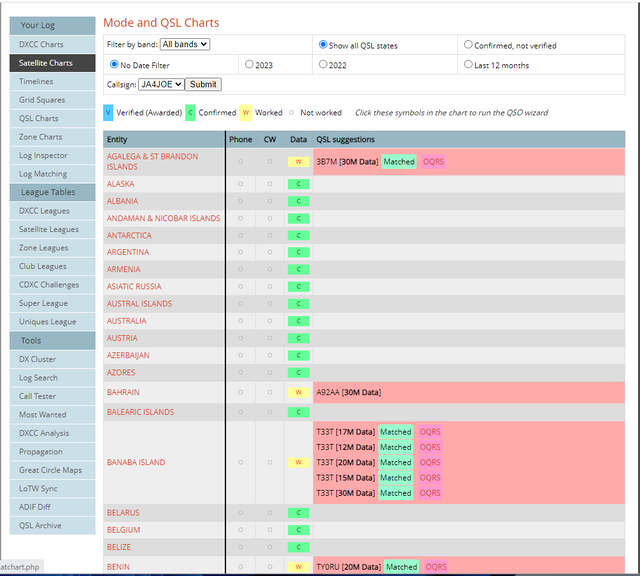Open the Filter by band dropdown
Screen dimensions: 640x576
point(185,44)
